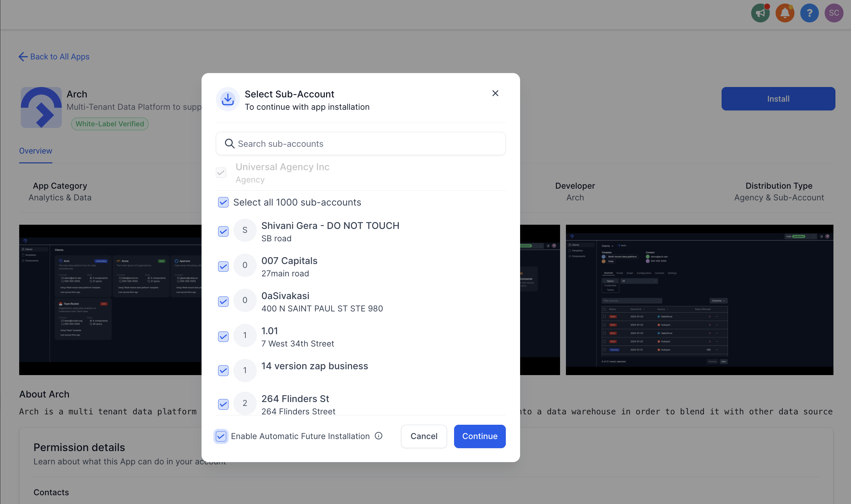Go Back to All Apps
The image size is (851, 504).
(54, 57)
